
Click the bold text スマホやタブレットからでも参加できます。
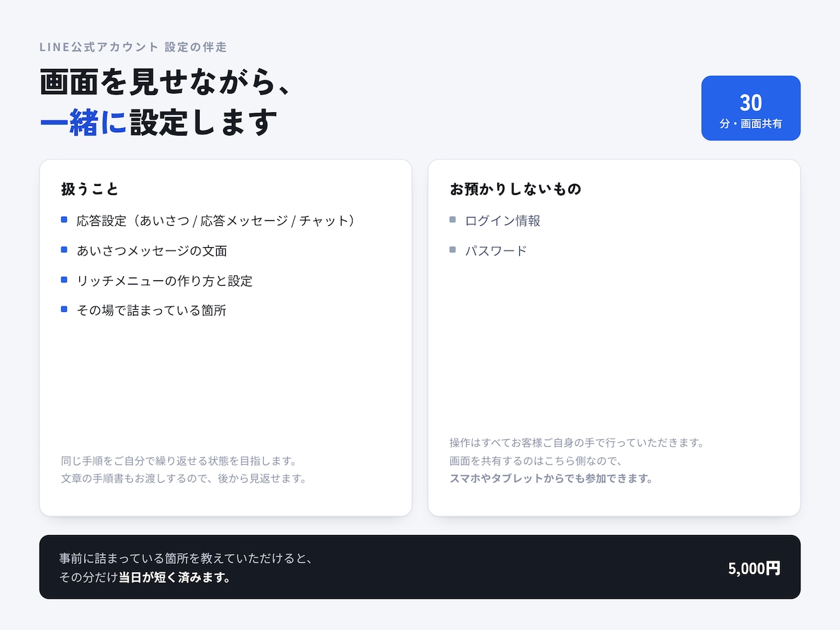(552, 479)
